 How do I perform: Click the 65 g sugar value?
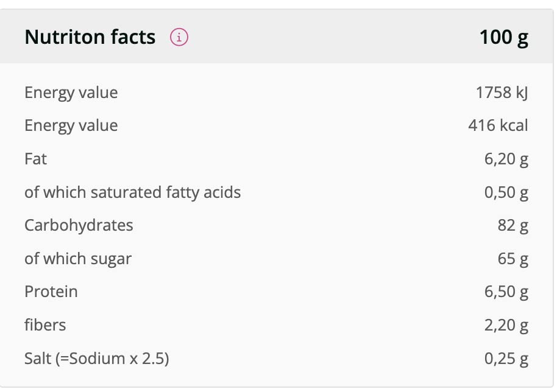coord(513,259)
